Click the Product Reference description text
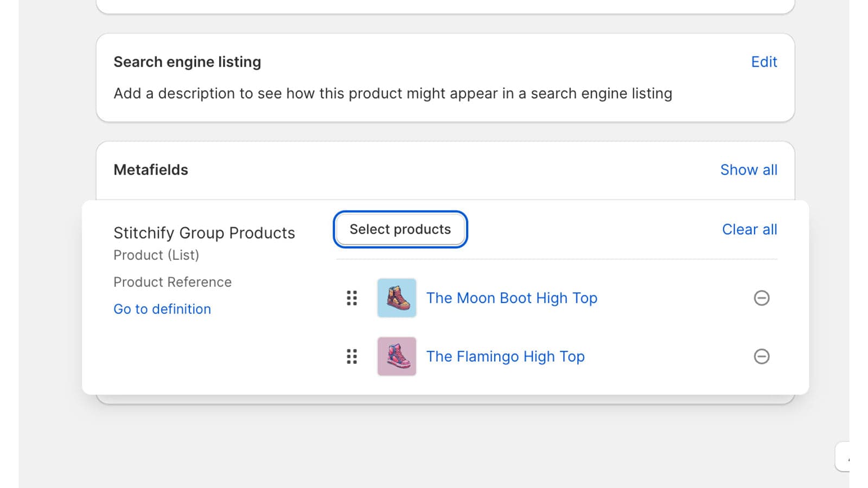 coord(173,282)
